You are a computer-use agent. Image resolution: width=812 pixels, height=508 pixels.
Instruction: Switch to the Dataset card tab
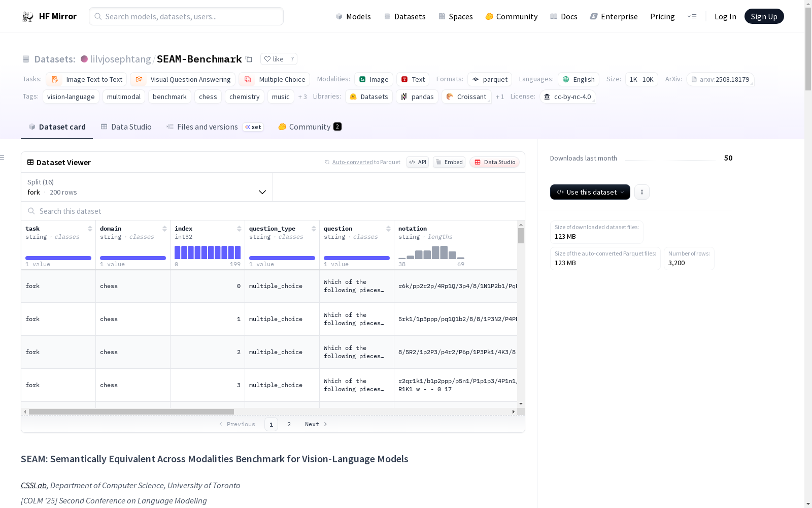[x=57, y=127]
